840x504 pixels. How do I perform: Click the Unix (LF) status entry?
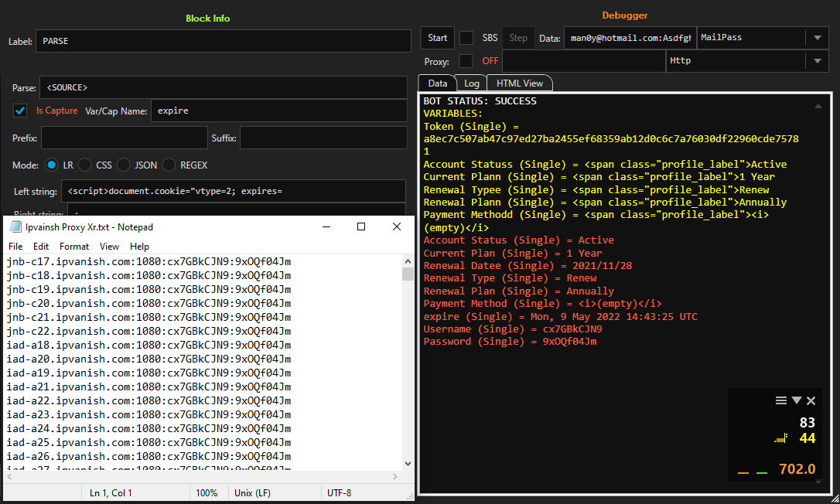[x=252, y=492]
